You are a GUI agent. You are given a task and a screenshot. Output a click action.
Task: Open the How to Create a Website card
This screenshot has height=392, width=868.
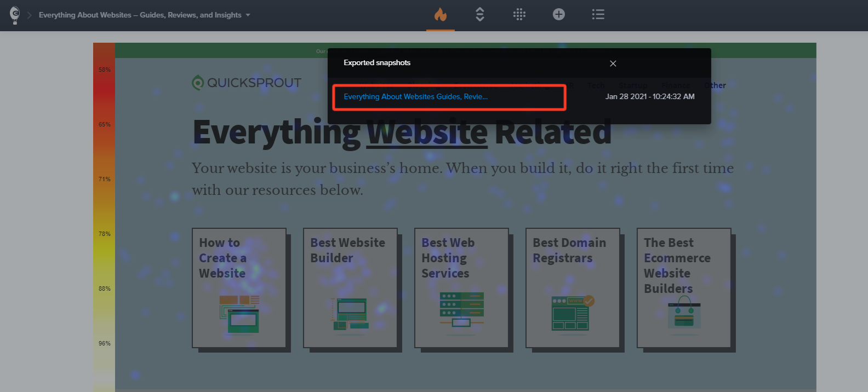pos(239,288)
